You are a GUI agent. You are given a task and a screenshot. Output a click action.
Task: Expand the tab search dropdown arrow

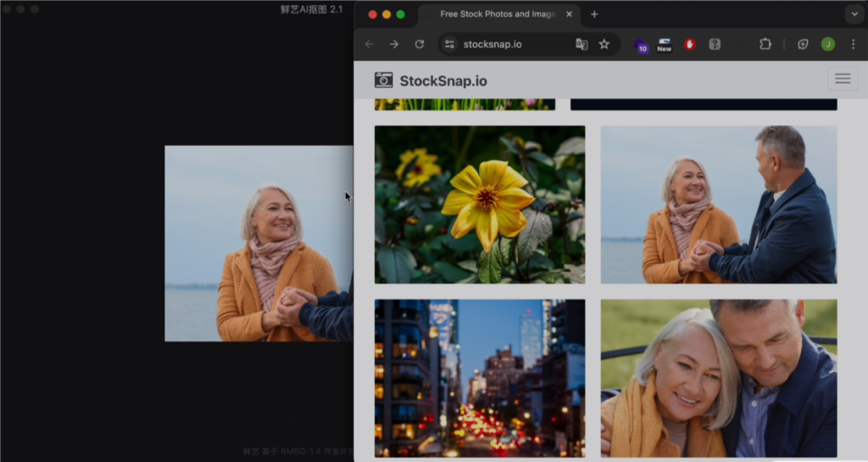tap(853, 14)
